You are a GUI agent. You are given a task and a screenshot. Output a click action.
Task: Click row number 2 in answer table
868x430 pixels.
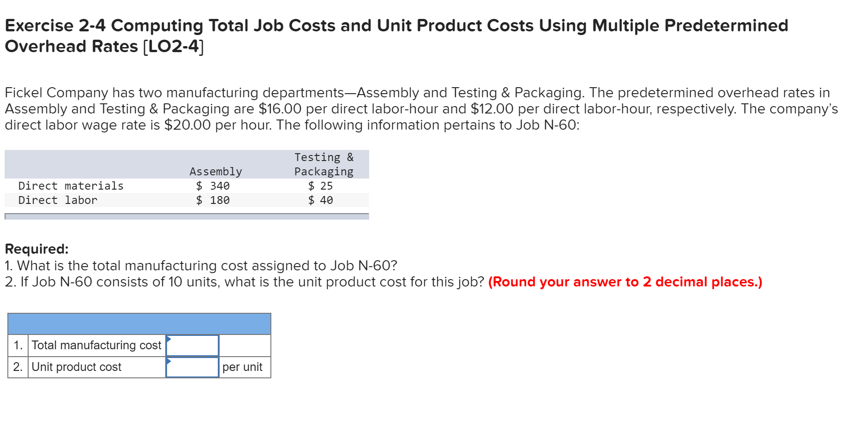click(x=18, y=367)
